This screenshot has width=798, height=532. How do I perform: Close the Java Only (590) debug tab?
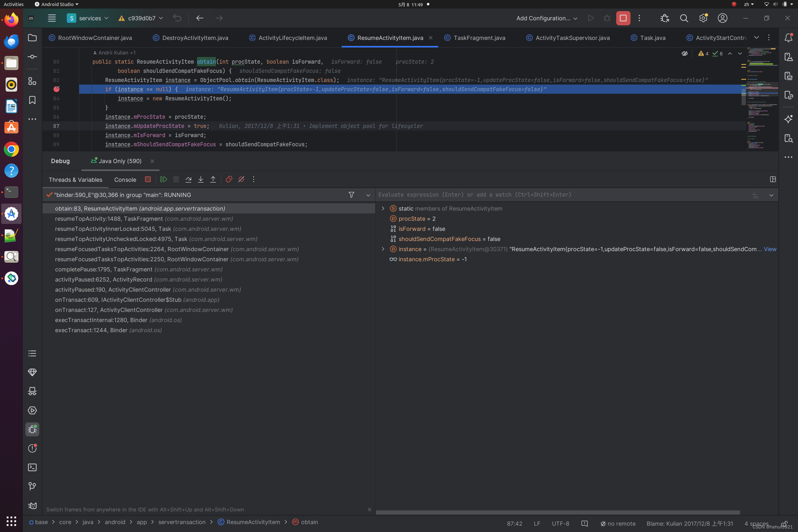[x=152, y=161]
